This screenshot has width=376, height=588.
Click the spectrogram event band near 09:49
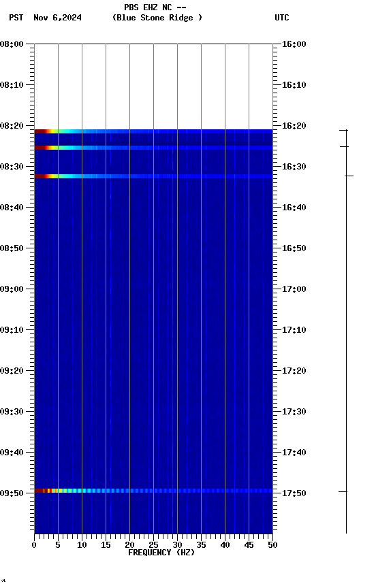(153, 491)
